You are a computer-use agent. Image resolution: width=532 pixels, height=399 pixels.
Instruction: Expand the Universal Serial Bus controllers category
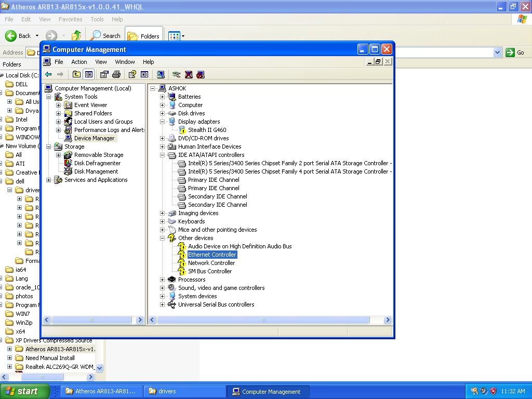click(x=162, y=304)
